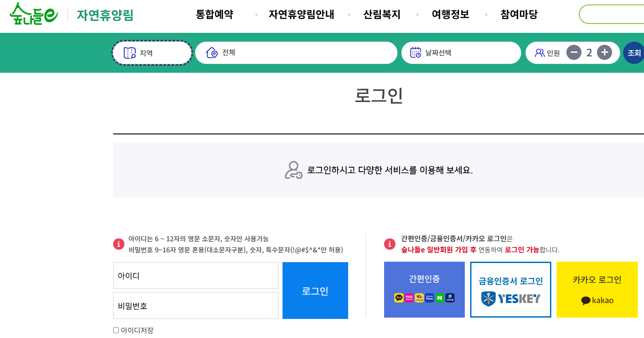
Task: Open the 자연휴양림 home link
Action: 105,15
